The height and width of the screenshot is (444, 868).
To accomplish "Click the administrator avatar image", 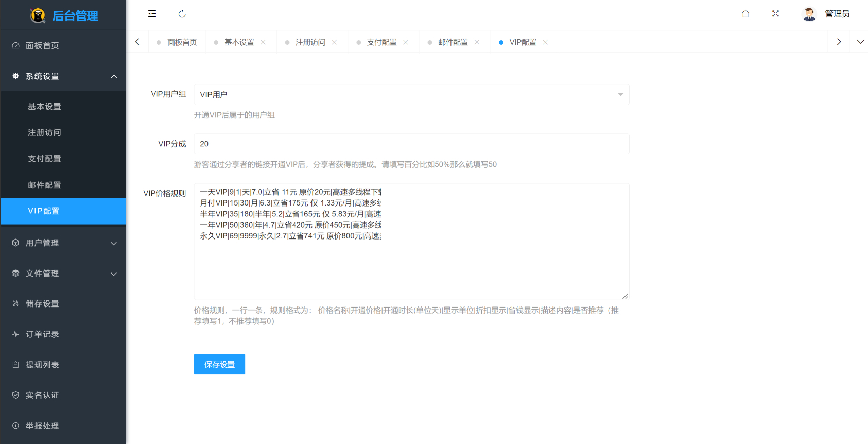I will (x=809, y=14).
